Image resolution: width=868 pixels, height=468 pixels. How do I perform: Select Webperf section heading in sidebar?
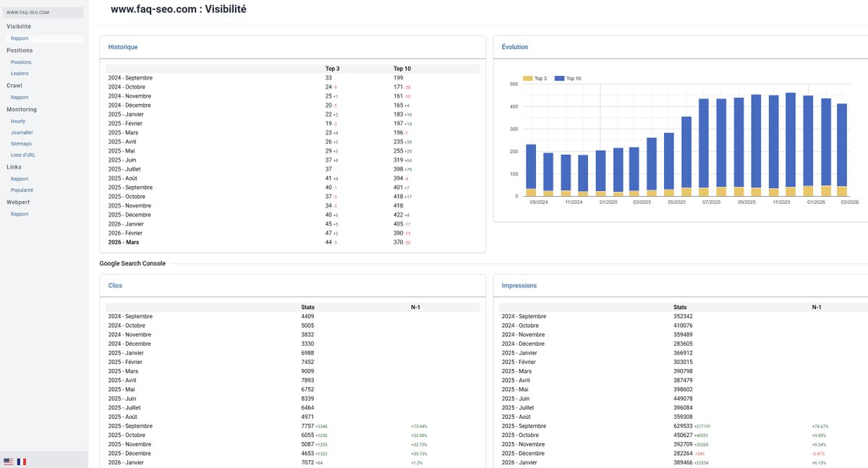[x=18, y=202]
